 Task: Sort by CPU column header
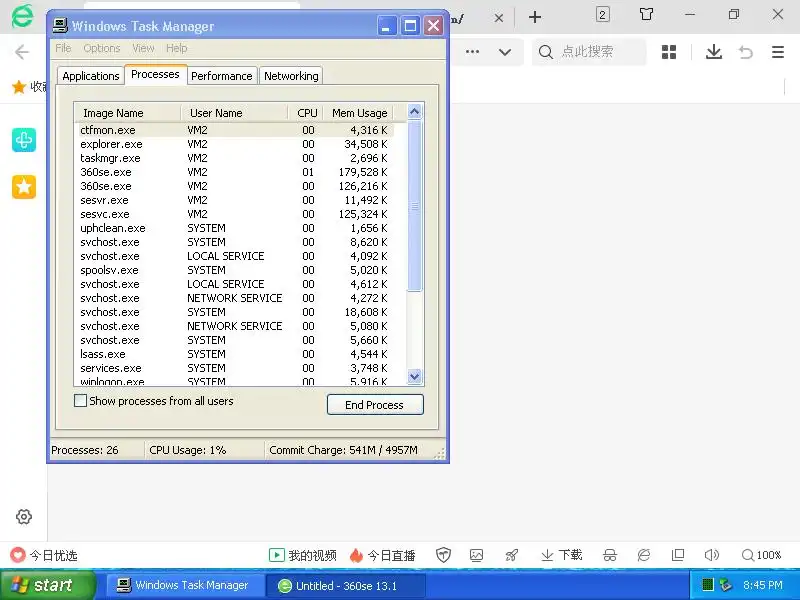point(306,113)
